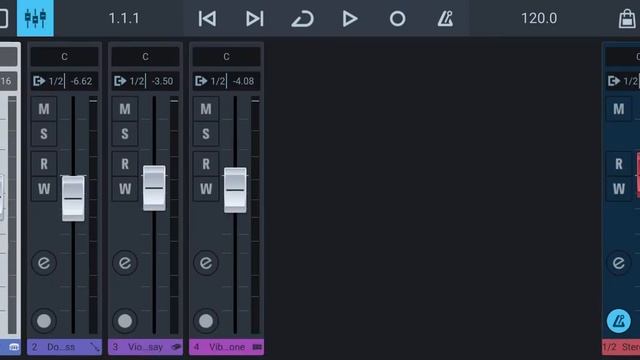Arm record on track 3
Image resolution: width=640 pixels, height=360 pixels.
[125, 321]
